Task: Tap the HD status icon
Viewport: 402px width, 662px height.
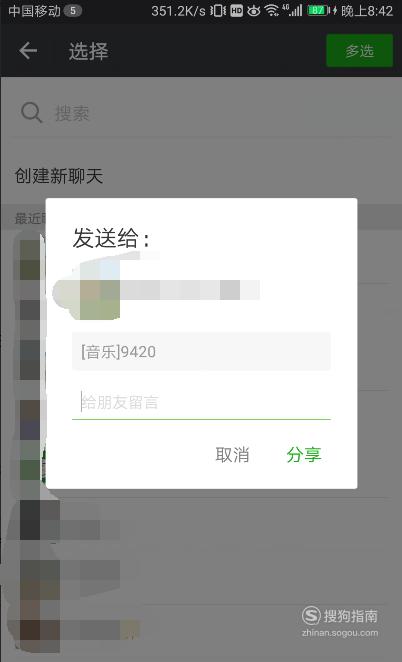Action: [236, 11]
